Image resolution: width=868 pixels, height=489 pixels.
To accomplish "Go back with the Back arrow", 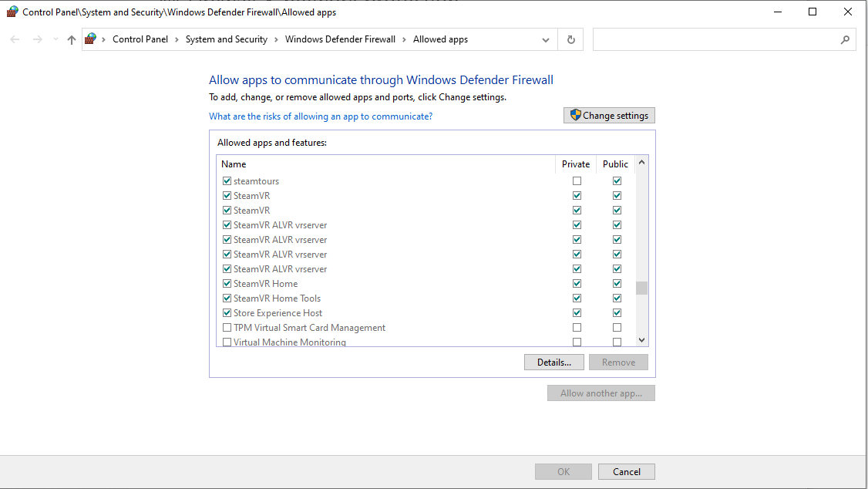I will [x=15, y=39].
